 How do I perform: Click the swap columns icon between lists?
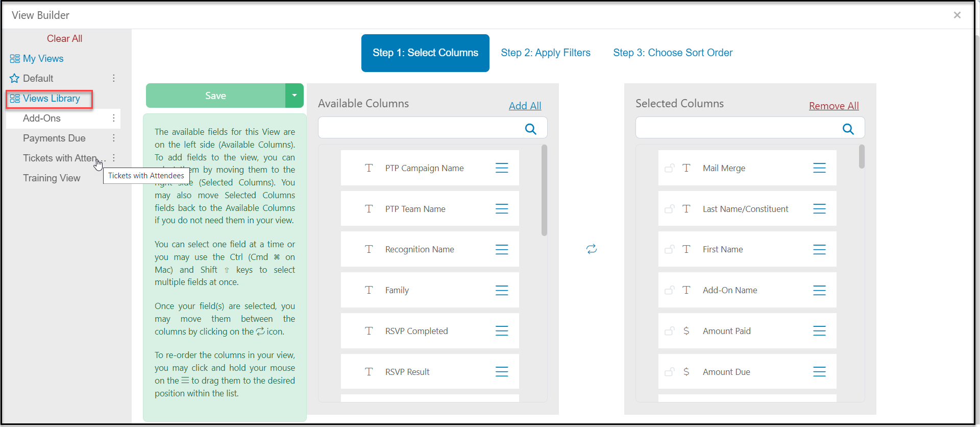point(592,249)
